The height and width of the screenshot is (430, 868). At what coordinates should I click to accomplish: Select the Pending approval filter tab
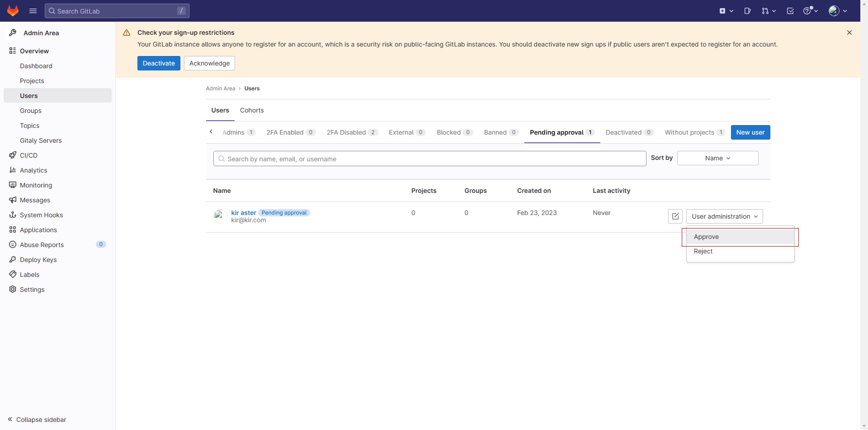[562, 132]
